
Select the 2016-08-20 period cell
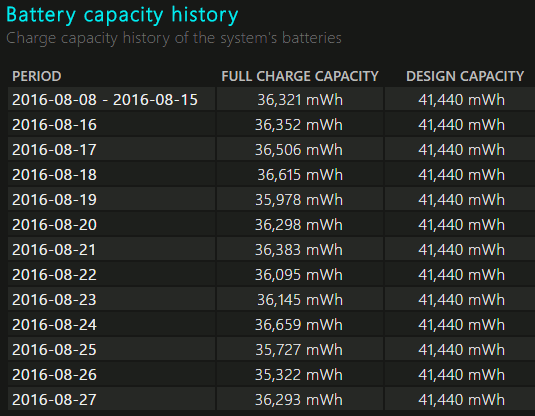coord(112,225)
